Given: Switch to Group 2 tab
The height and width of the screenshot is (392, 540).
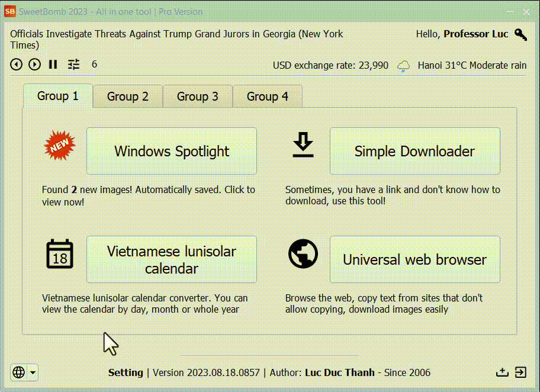Looking at the screenshot, I should pos(127,97).
